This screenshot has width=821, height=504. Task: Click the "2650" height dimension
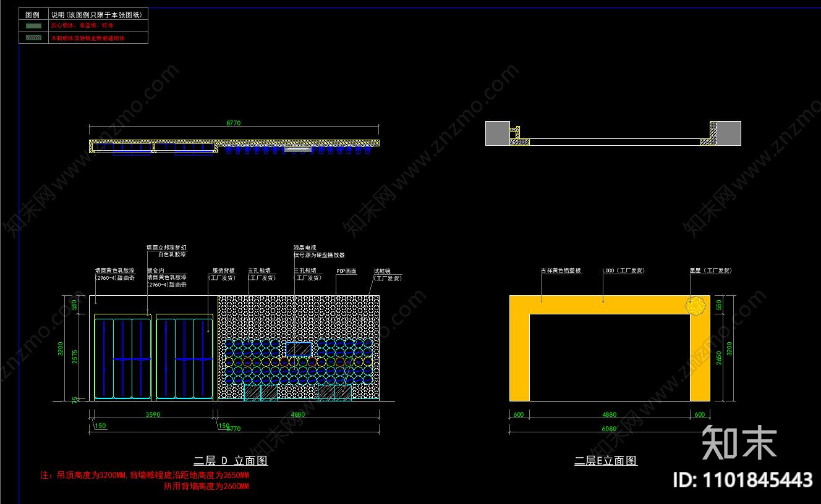pyautogui.click(x=718, y=358)
